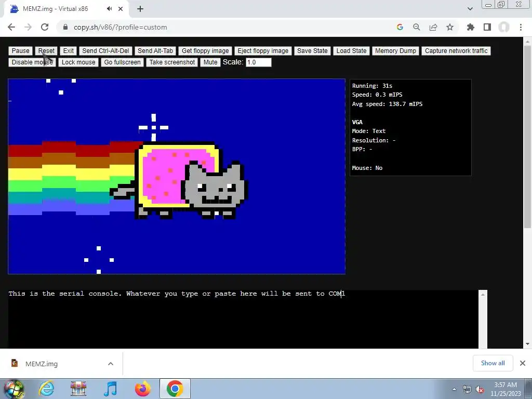Go fullscreen

[x=122, y=62]
